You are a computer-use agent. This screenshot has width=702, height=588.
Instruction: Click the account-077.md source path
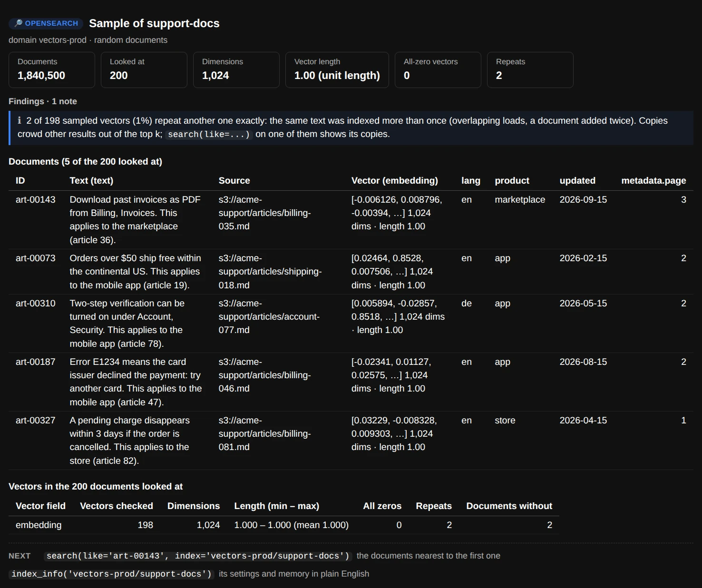[269, 317]
